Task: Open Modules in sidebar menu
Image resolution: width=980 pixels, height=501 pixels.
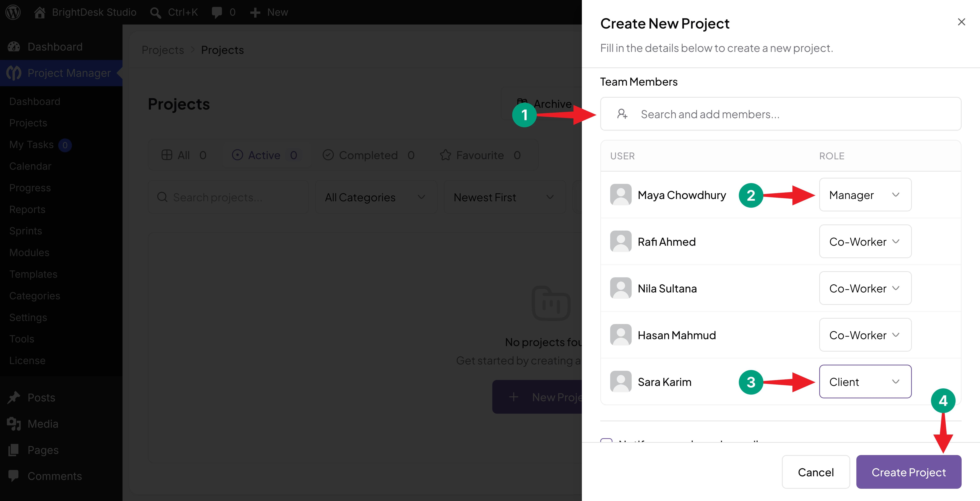Action: tap(29, 252)
